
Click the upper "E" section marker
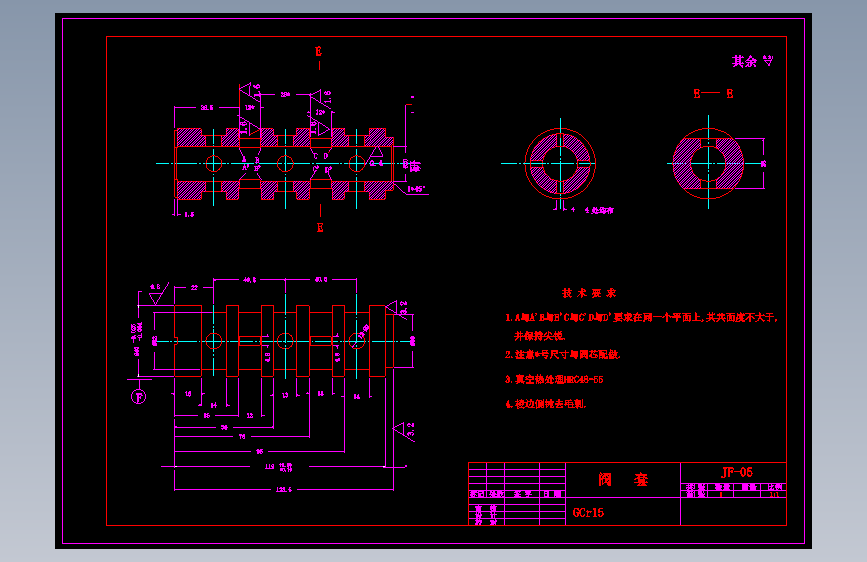click(x=318, y=52)
